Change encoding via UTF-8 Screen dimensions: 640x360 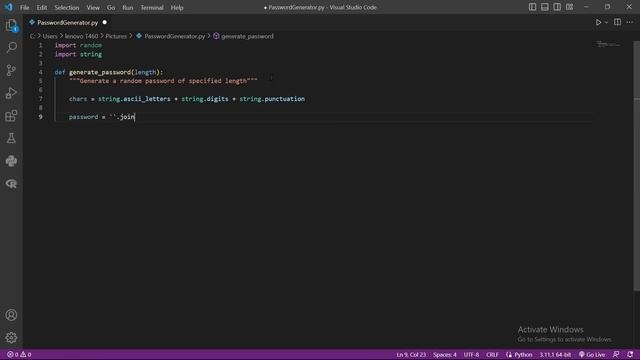click(471, 355)
